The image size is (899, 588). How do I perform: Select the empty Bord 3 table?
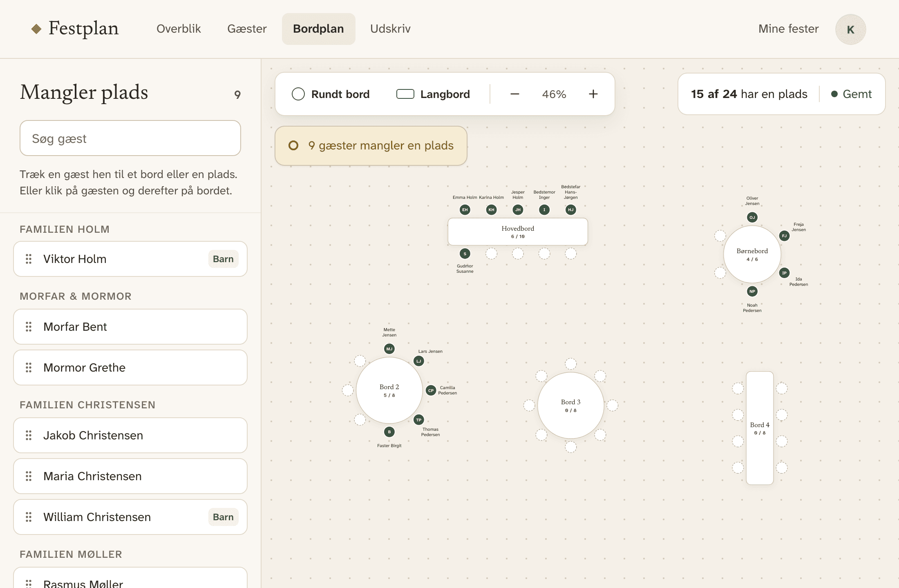(570, 405)
